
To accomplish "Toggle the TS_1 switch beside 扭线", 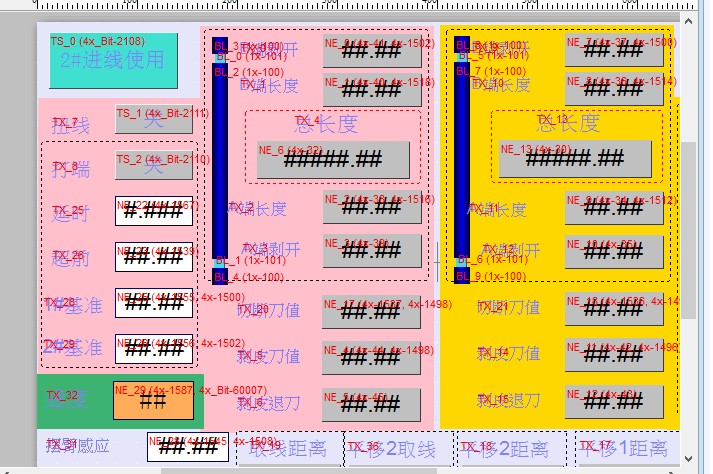I will coord(153,120).
